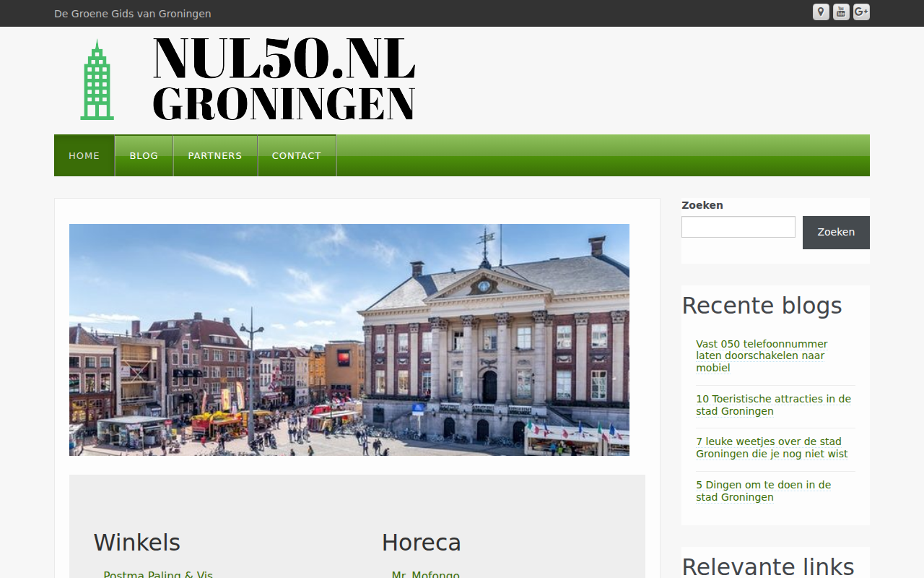This screenshot has height=578, width=924.
Task: Click the De Groene Gids van Groningen tagline
Action: coord(133,14)
